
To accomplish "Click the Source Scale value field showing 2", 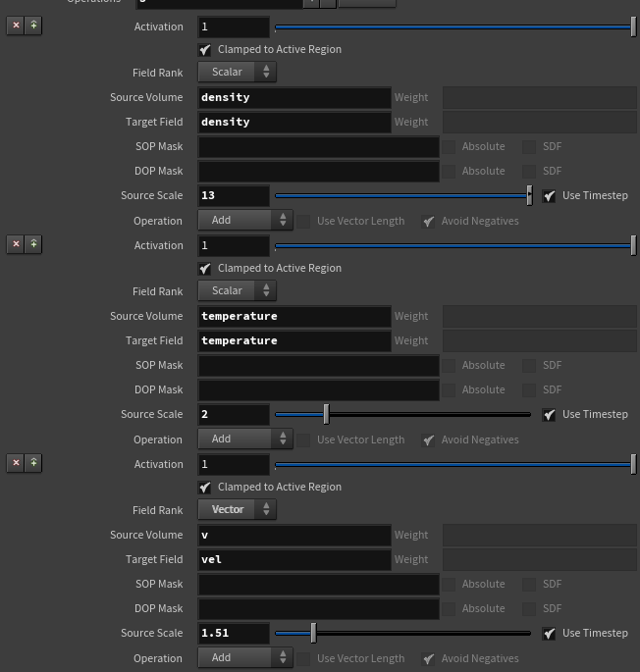I will (234, 414).
